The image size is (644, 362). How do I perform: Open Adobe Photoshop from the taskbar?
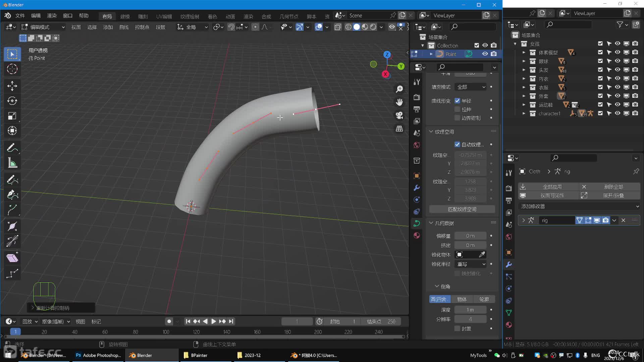pyautogui.click(x=98, y=355)
